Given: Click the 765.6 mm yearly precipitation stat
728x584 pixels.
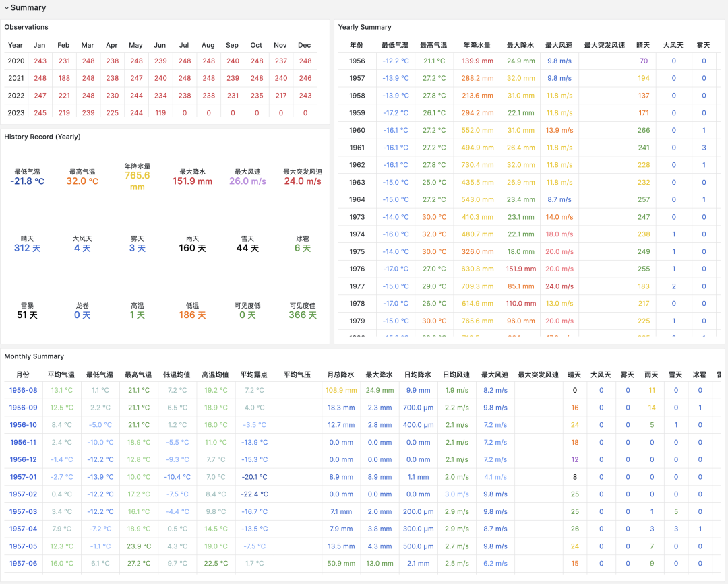Looking at the screenshot, I should tap(138, 176).
